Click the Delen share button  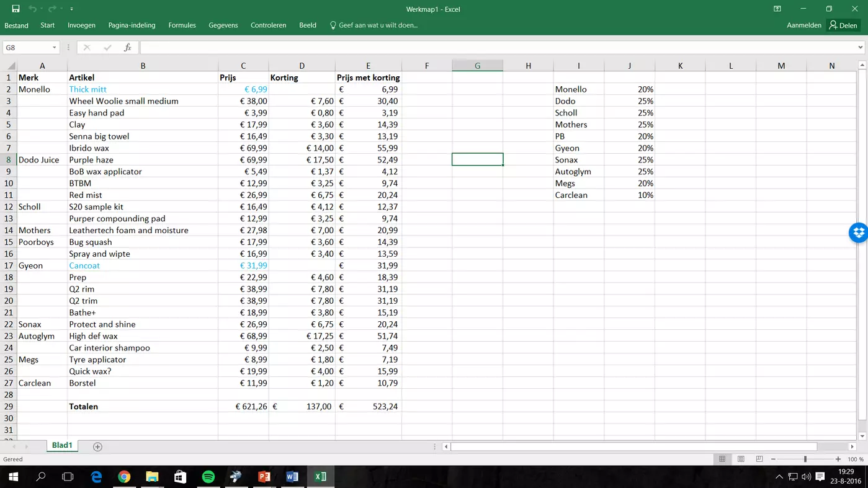click(x=843, y=25)
